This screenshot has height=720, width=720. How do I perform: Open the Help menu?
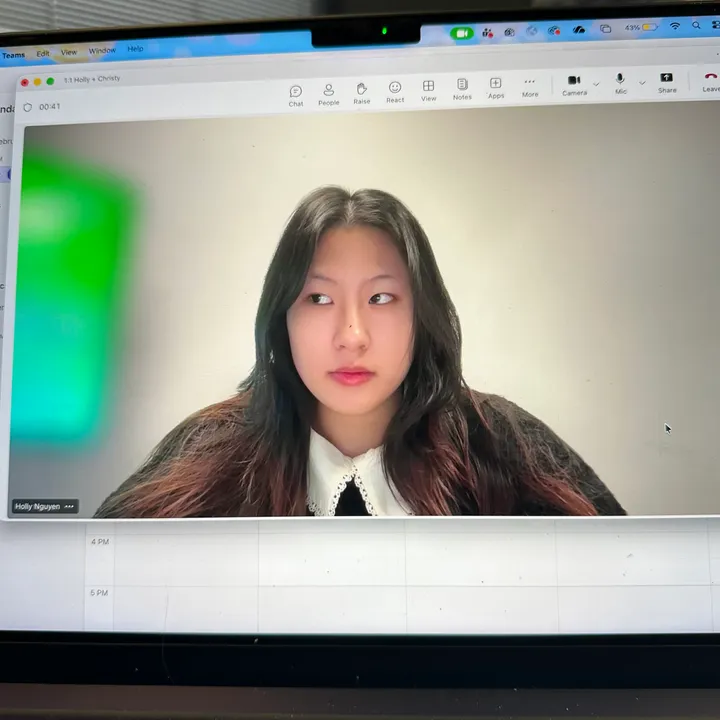point(135,49)
